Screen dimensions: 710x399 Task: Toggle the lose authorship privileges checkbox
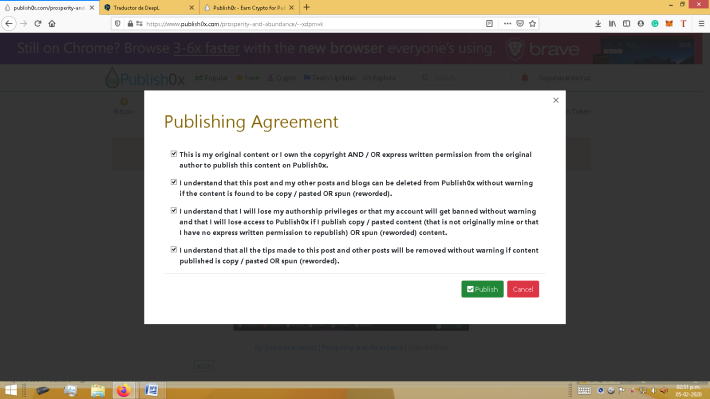[x=173, y=211]
